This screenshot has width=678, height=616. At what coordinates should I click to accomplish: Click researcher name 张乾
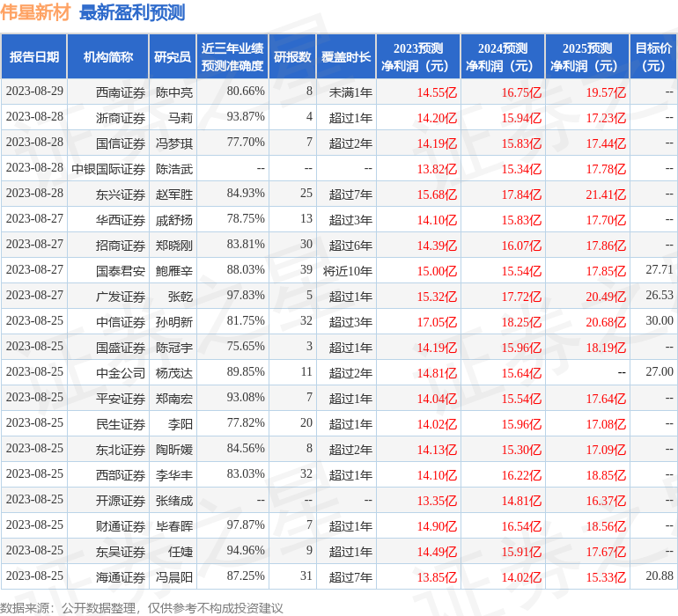click(181, 296)
